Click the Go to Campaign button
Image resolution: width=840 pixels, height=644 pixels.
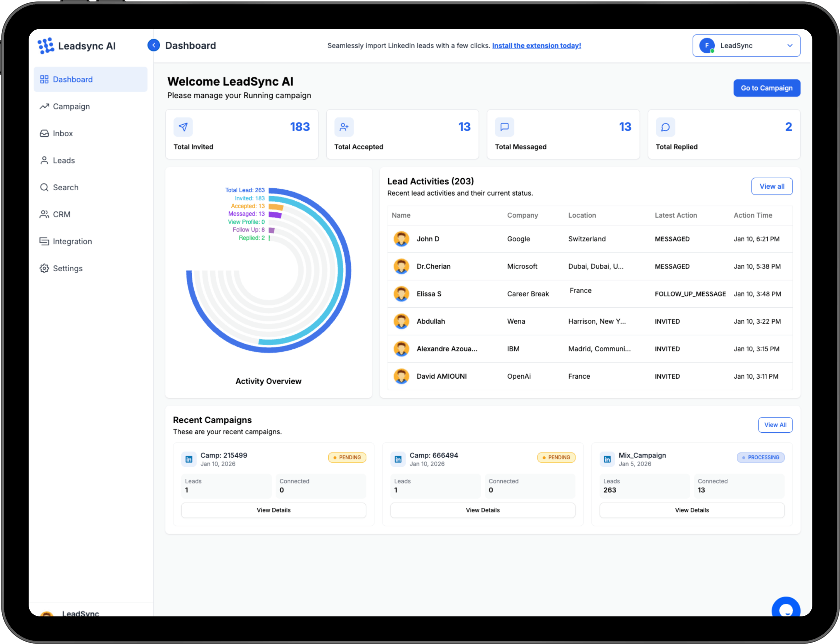[x=767, y=88]
